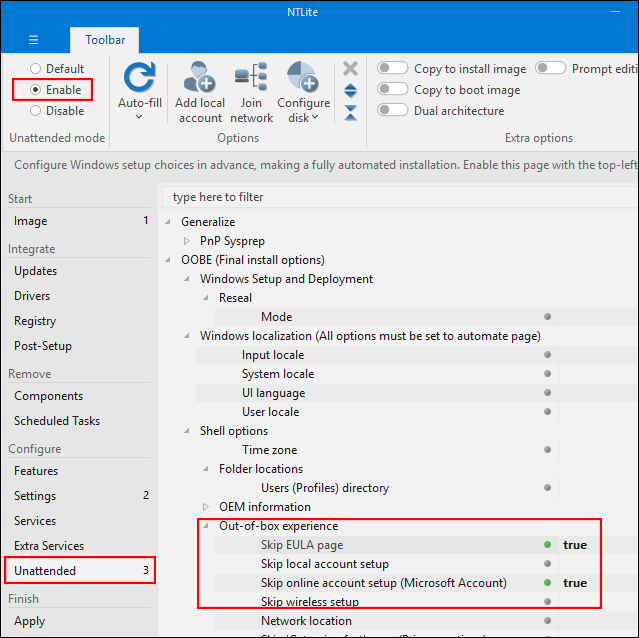
Task: Toggle Copy to install image switch
Action: (x=392, y=69)
